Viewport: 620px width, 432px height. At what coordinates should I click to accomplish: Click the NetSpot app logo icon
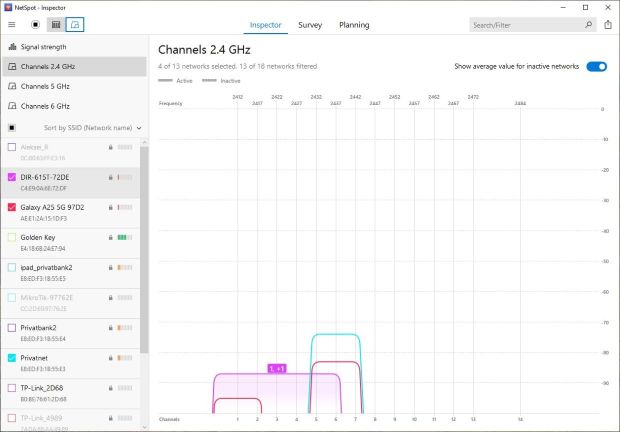pos(8,7)
